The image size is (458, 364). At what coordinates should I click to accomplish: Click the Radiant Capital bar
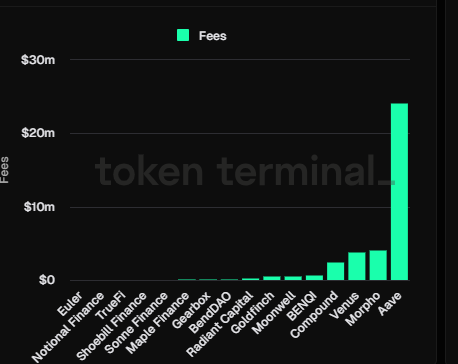tap(251, 279)
